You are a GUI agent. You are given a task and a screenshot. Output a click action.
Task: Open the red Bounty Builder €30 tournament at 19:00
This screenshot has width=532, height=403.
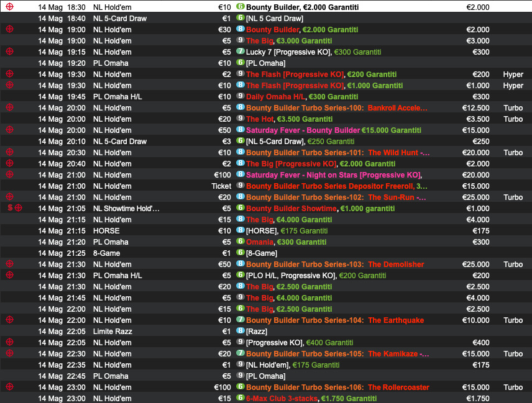pyautogui.click(x=302, y=29)
